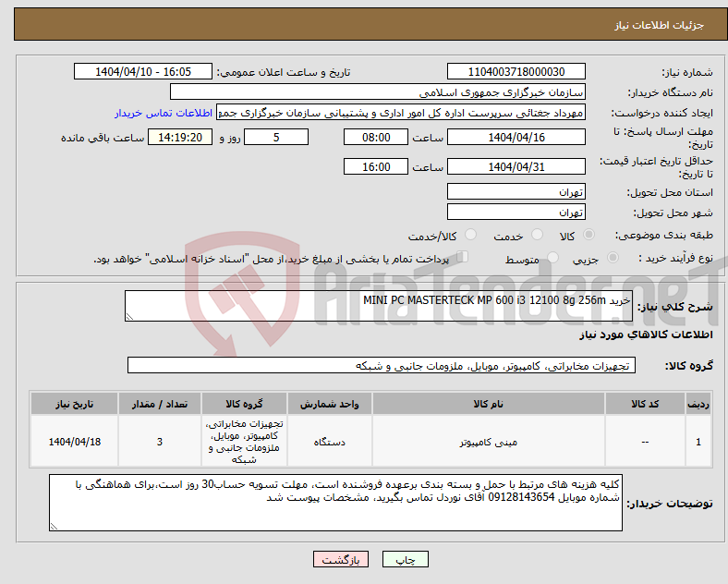Click the شرح کلی نیاز label

pyautogui.click(x=674, y=307)
